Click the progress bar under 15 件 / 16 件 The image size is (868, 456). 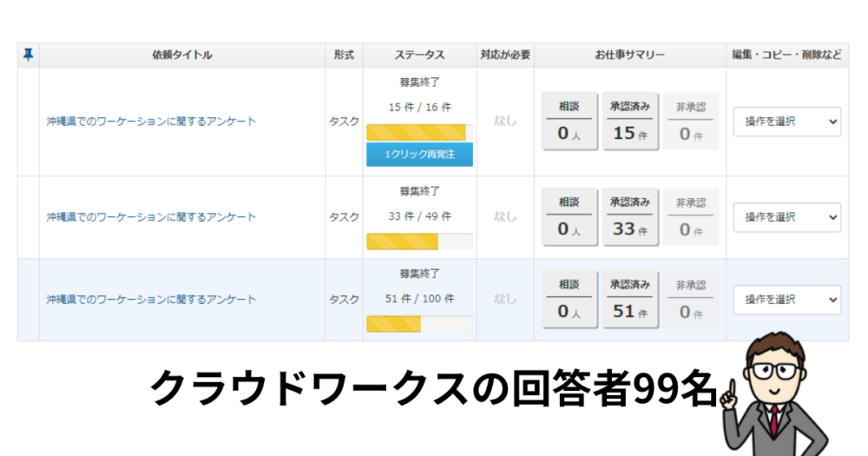click(x=419, y=132)
